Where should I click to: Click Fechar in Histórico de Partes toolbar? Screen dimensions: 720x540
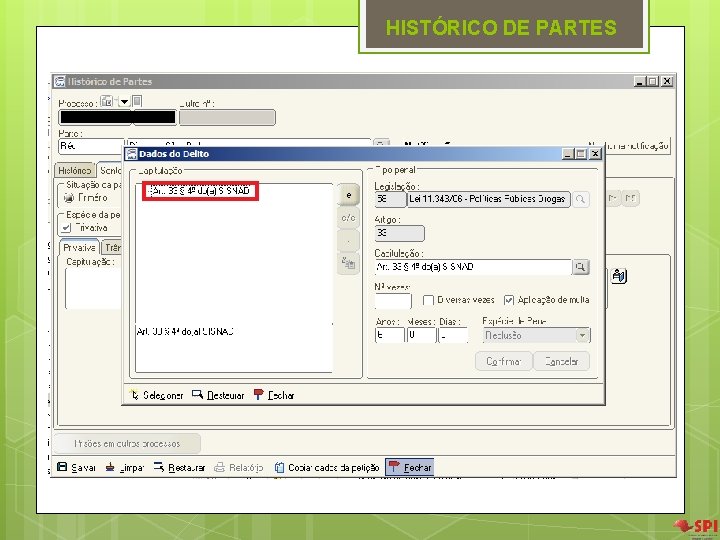[x=410, y=467]
